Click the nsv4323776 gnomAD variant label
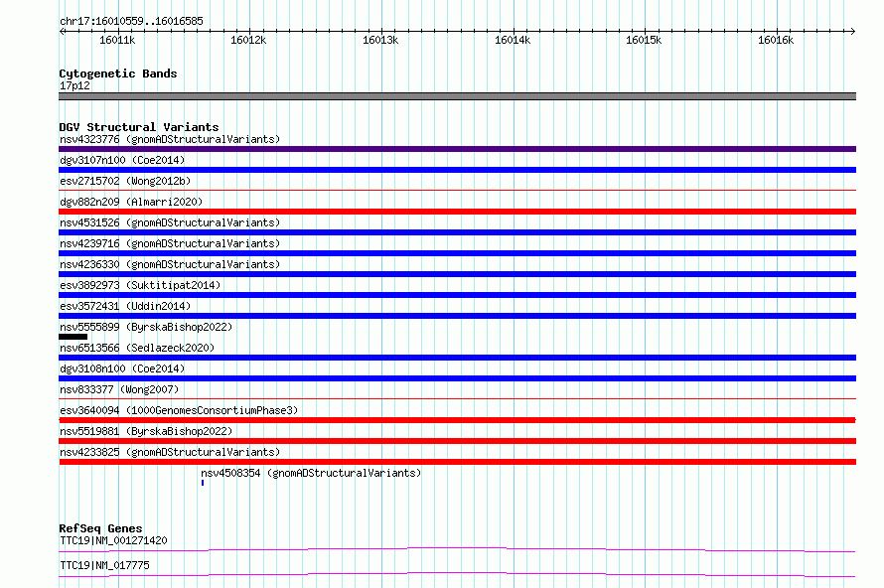 170,139
